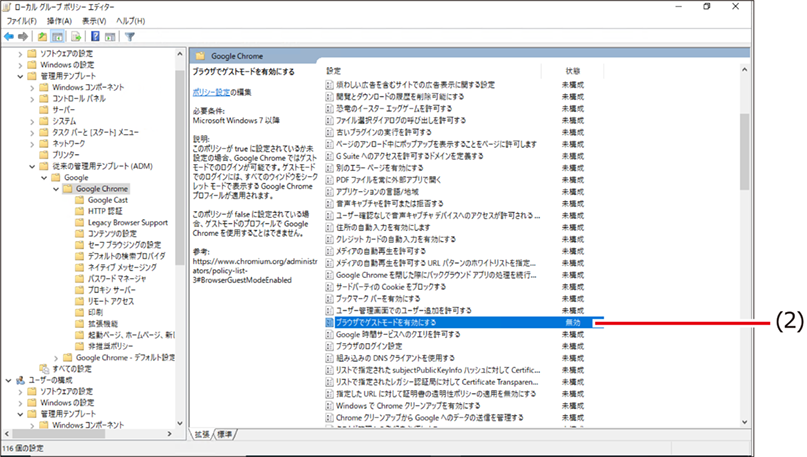The height and width of the screenshot is (457, 807).
Task: Open the Help question-mark toolbar icon
Action: click(95, 36)
